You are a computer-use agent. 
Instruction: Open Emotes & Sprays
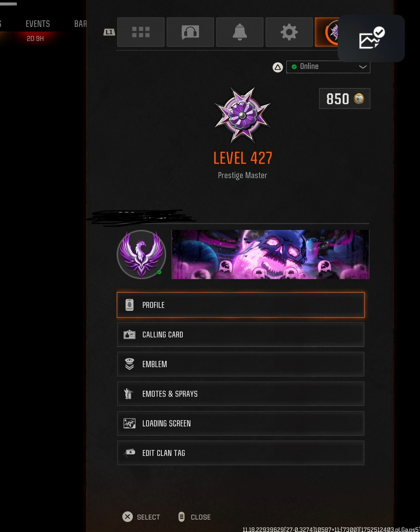[x=241, y=394]
